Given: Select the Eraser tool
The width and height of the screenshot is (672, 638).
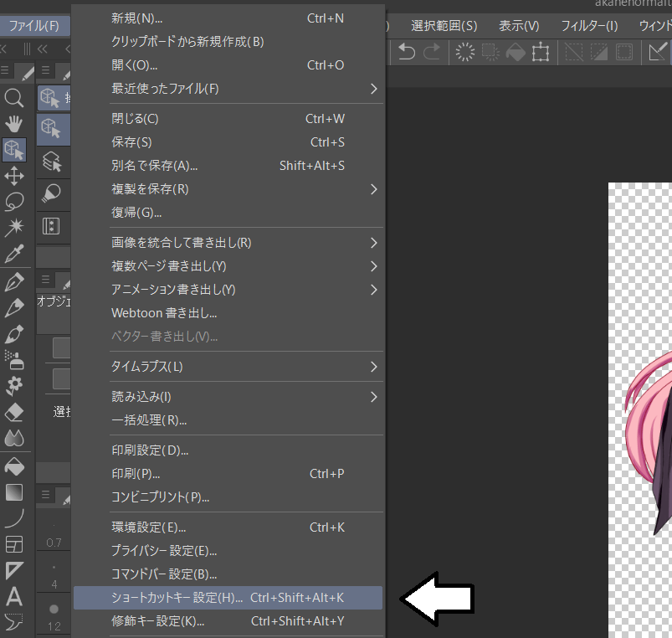Looking at the screenshot, I should coord(14,413).
